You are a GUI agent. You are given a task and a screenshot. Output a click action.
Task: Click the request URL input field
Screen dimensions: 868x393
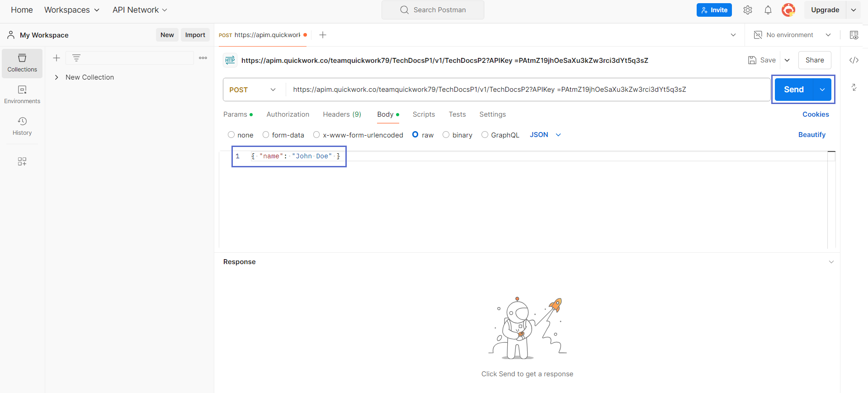528,90
